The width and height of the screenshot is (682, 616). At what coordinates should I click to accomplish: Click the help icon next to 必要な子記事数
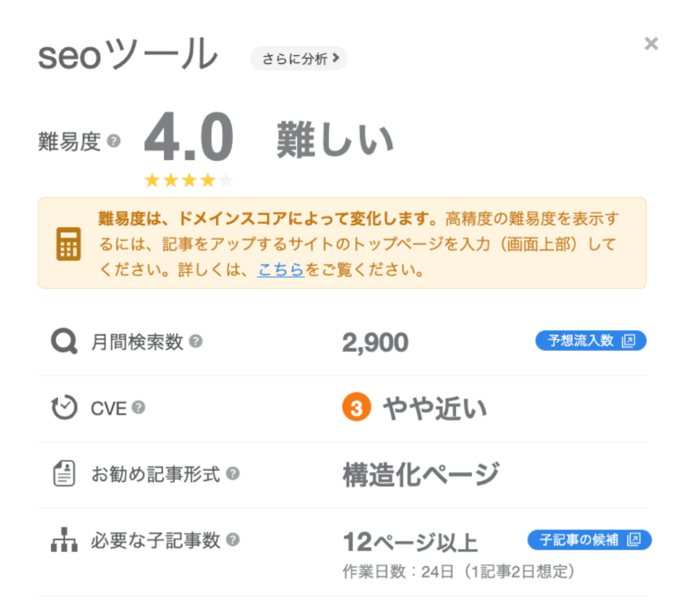tap(232, 541)
